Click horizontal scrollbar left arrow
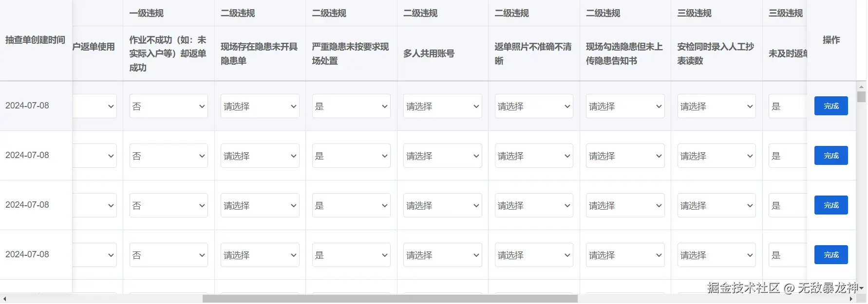Screen dimensions: 868x304 coord(4,299)
